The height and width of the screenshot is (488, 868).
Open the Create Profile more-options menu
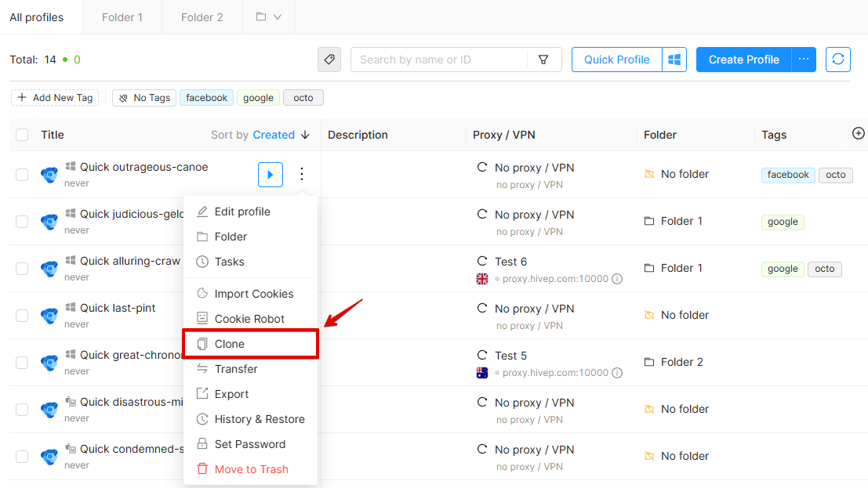(x=804, y=60)
